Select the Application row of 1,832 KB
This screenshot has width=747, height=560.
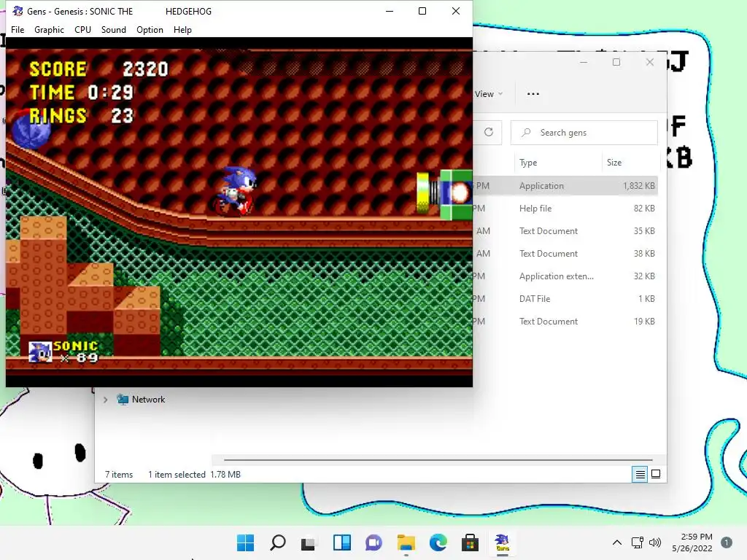[x=565, y=186]
